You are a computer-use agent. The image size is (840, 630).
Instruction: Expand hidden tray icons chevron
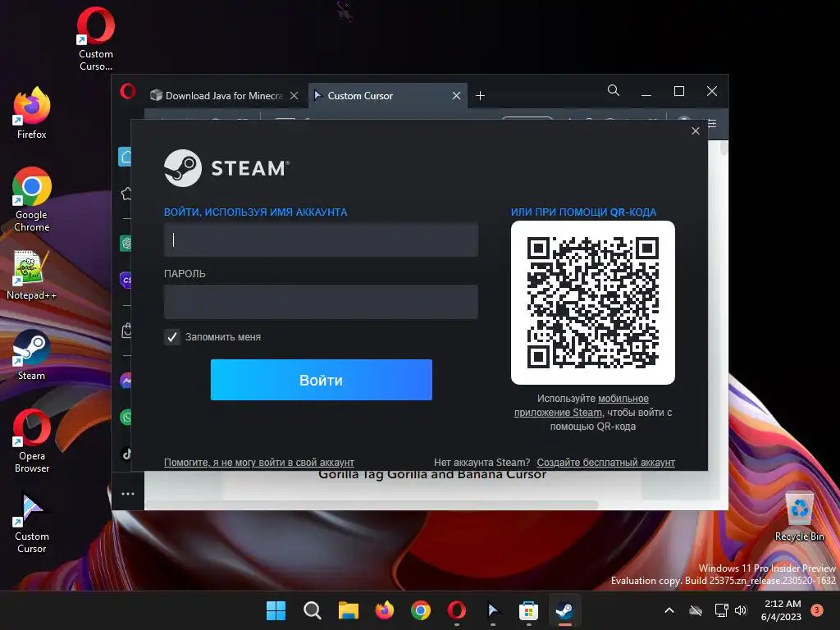pyautogui.click(x=669, y=610)
